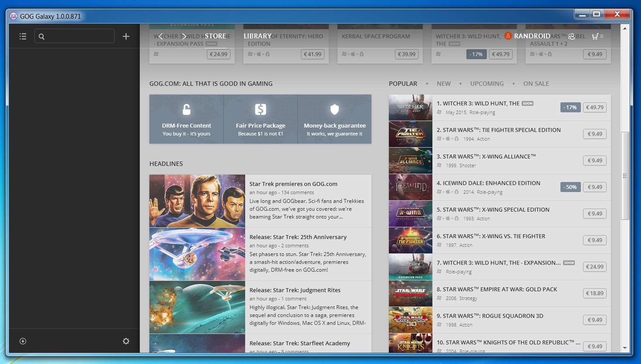Switch to the LIBRARY tab
Screen dimensions: 641x364
(257, 36)
